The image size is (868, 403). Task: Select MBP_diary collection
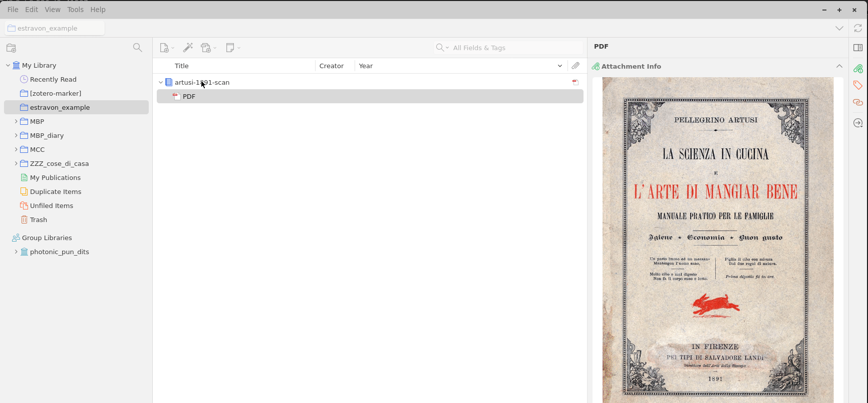coord(47,135)
